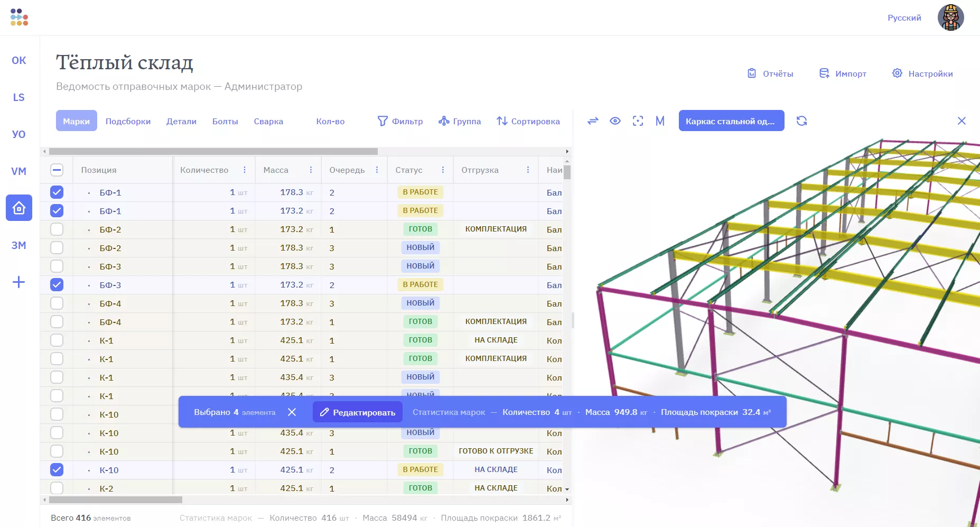Click the home icon in left sidebar
Screen dimensions: 980x527
click(x=19, y=208)
